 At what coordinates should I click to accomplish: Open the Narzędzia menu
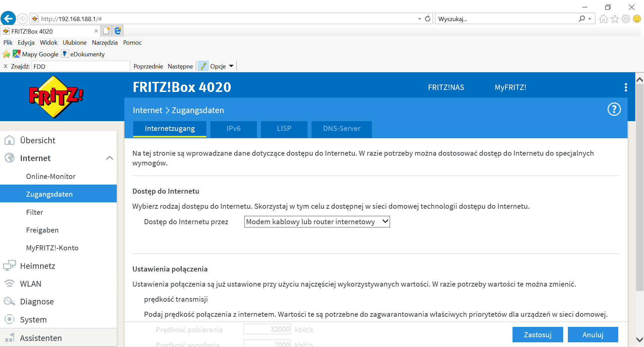click(105, 43)
